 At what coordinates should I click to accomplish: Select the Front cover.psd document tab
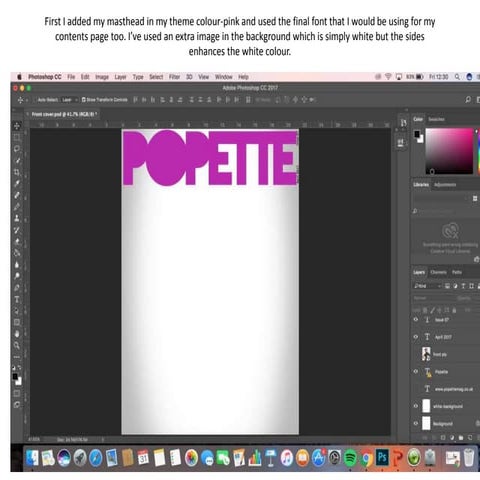[x=64, y=114]
